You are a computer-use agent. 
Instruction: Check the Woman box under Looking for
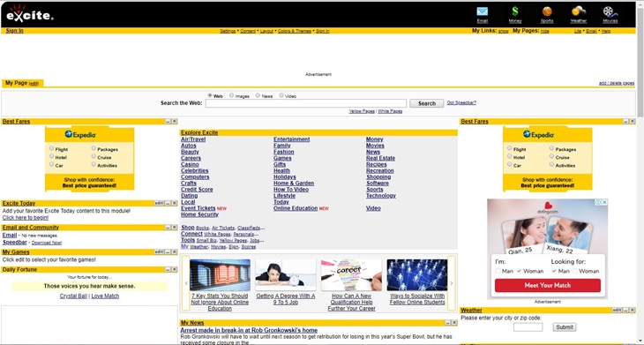click(x=575, y=271)
